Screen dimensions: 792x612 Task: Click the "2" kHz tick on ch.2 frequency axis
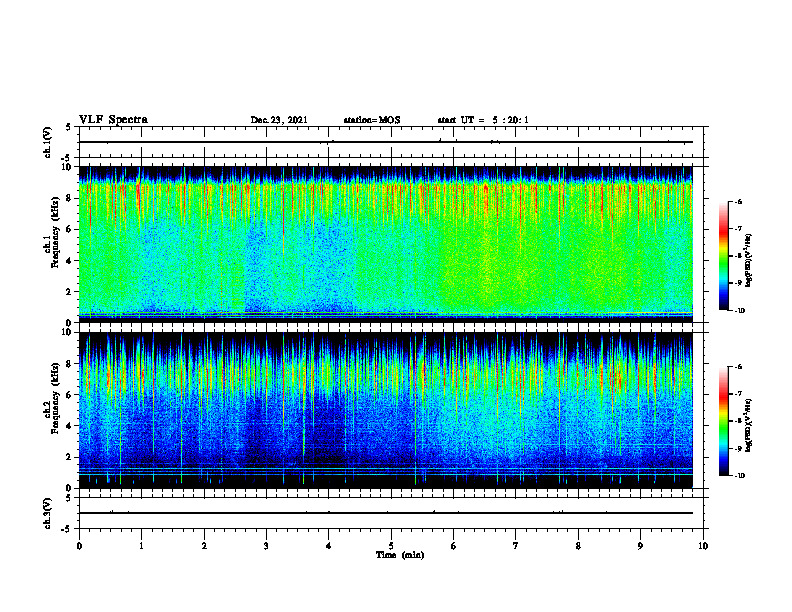point(70,457)
